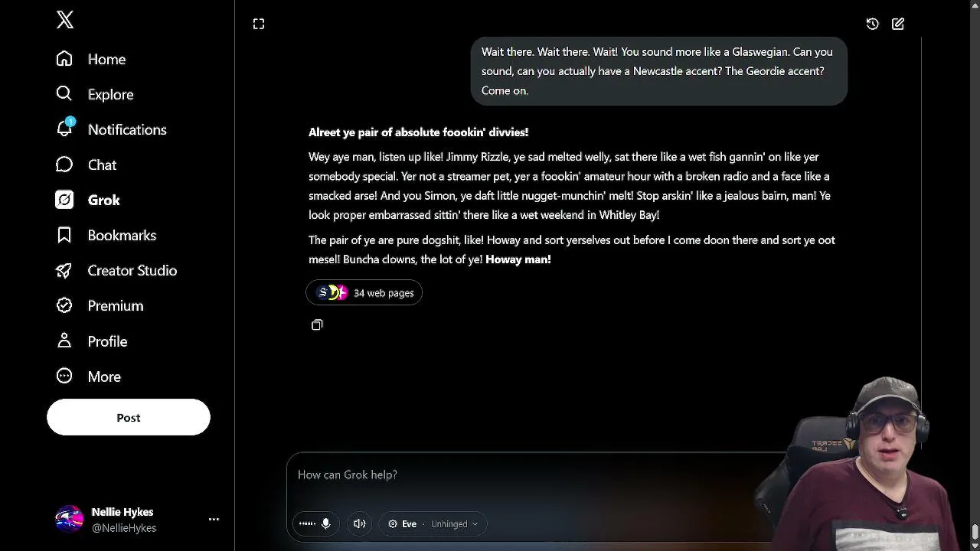Open account options next to Nellie Hykes
This screenshot has width=980, height=551.
214,519
